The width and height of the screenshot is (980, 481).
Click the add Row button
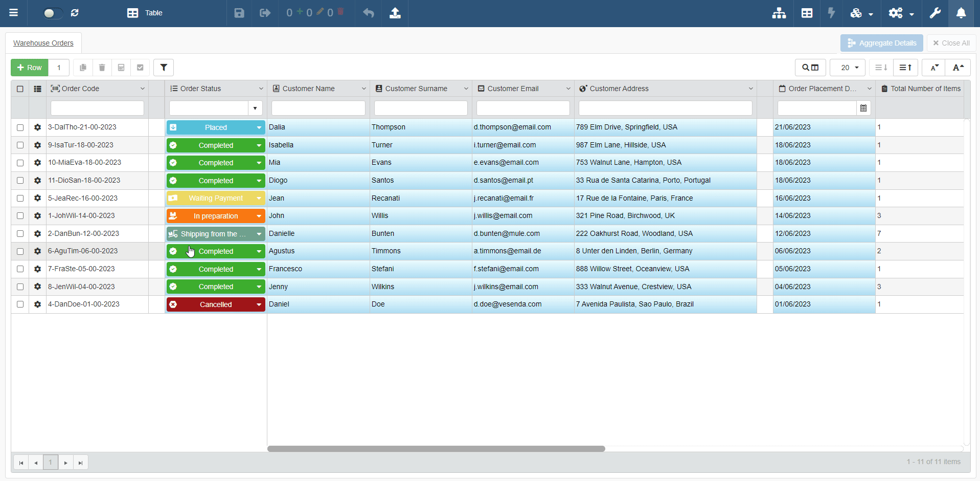tap(30, 68)
